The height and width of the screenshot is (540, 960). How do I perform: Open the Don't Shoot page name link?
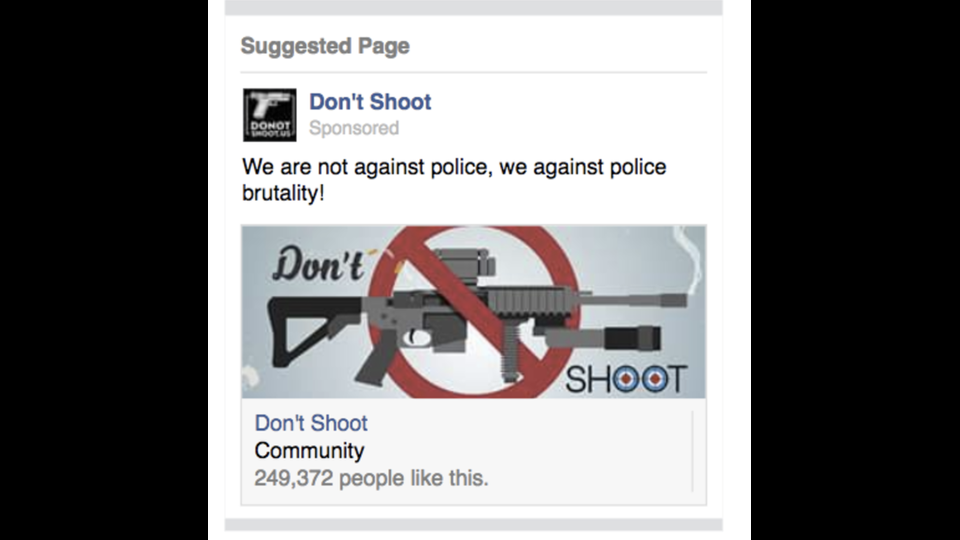pos(370,102)
